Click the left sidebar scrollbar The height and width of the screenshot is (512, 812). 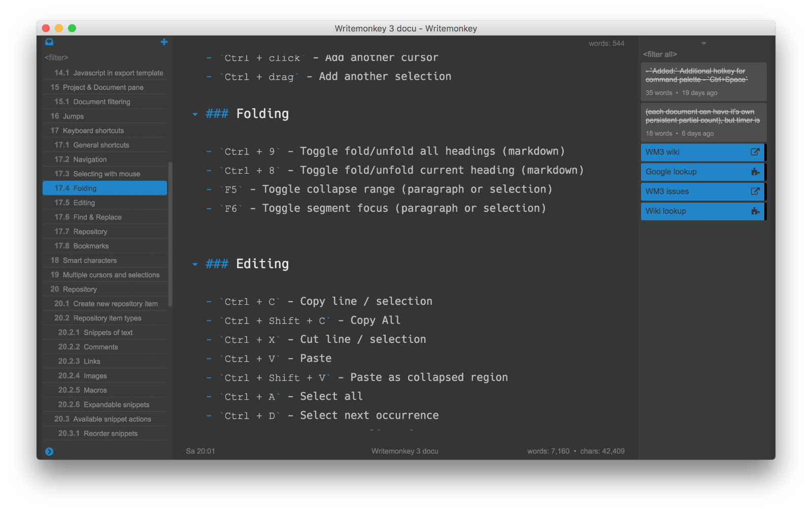click(170, 234)
